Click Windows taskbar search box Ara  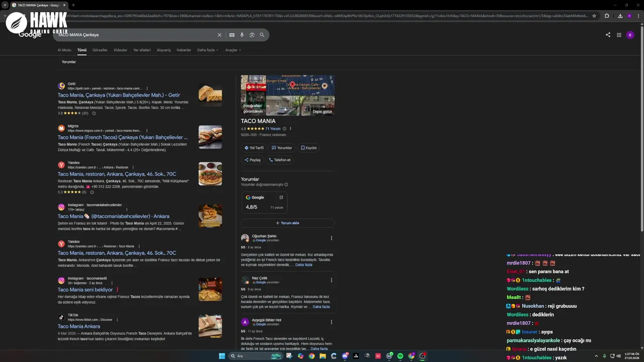tap(257, 356)
